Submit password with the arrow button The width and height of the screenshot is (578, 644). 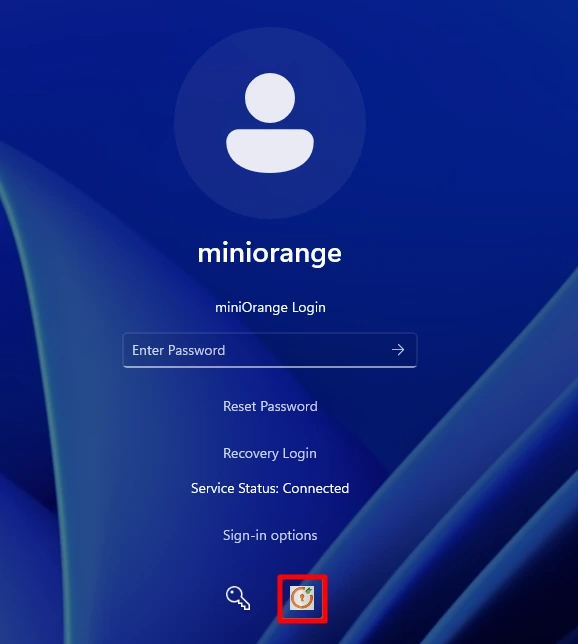[x=398, y=350]
